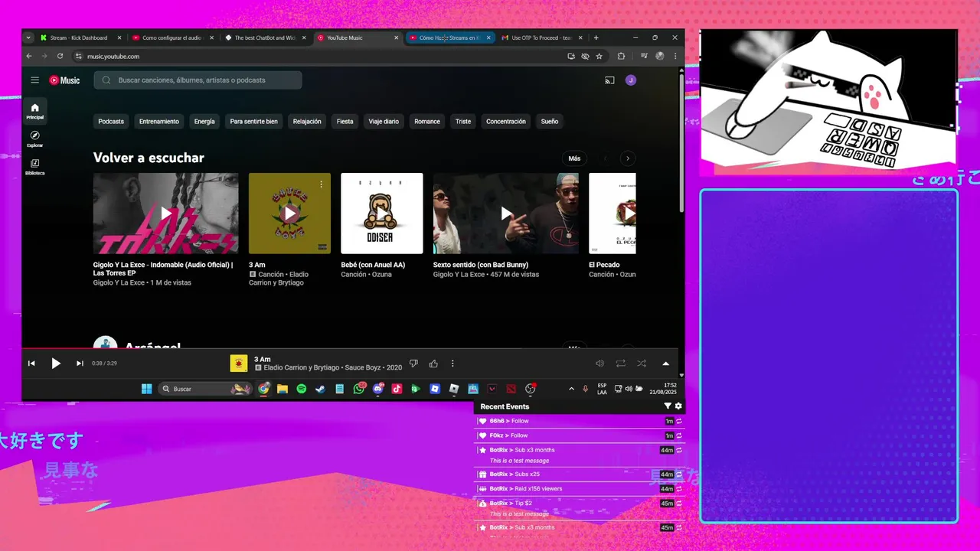Open the Windows Start menu
980x551 pixels.
click(x=146, y=389)
